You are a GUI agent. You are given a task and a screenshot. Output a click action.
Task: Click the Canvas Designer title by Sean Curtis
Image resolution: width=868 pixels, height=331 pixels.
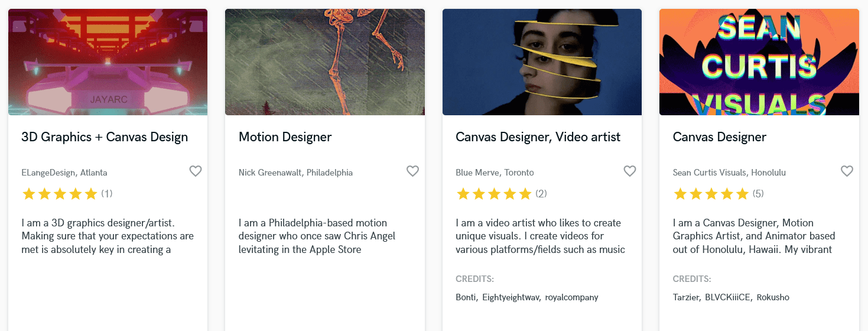click(719, 137)
